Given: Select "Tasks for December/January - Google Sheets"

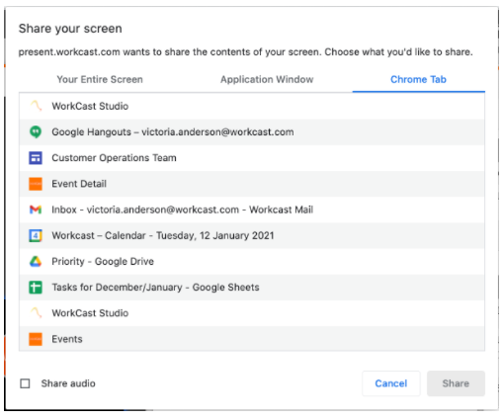Looking at the screenshot, I should tap(252, 288).
